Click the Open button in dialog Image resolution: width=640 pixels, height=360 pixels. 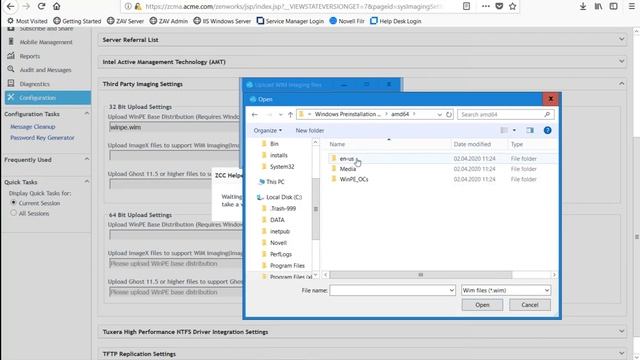pyautogui.click(x=482, y=305)
